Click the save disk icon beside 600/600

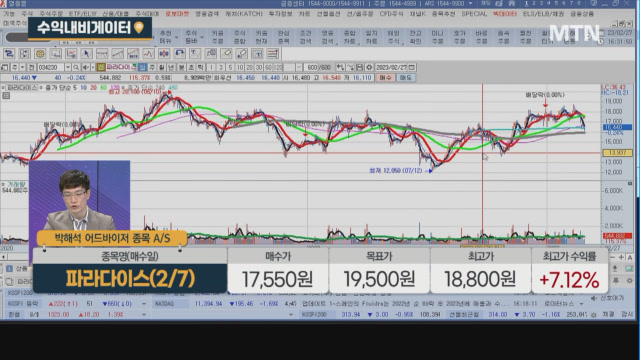(360, 67)
